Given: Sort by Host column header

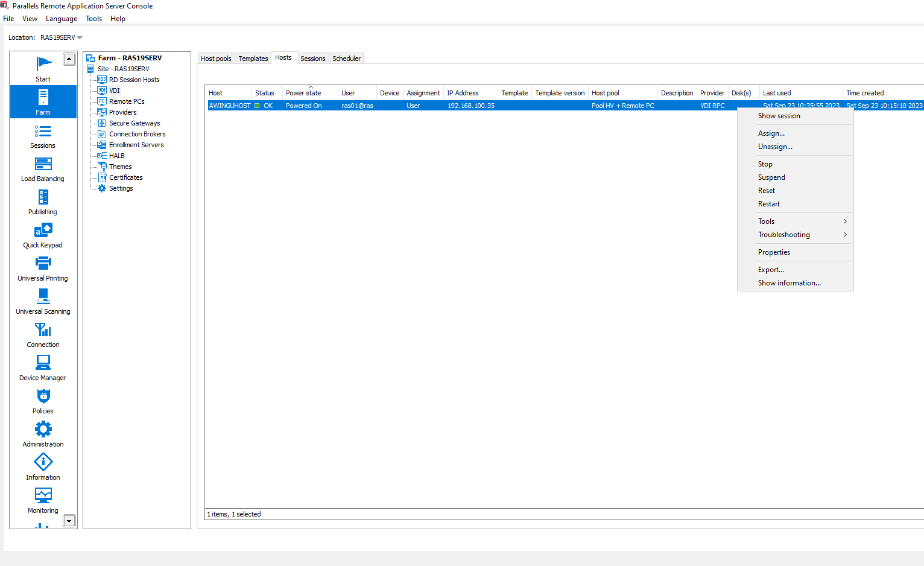Looking at the screenshot, I should point(229,93).
